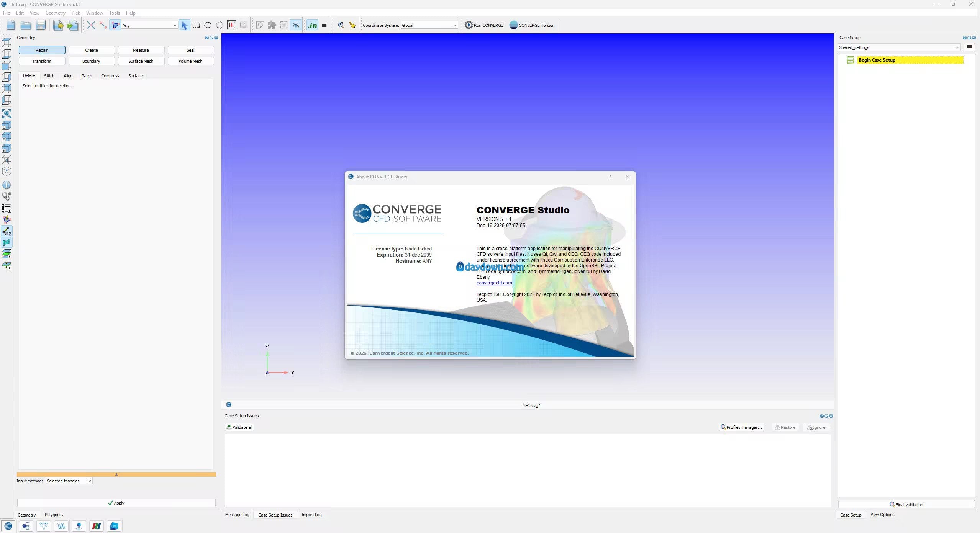The height and width of the screenshot is (533, 980).
Task: Expand the Shared_settings dropdown
Action: (899, 47)
